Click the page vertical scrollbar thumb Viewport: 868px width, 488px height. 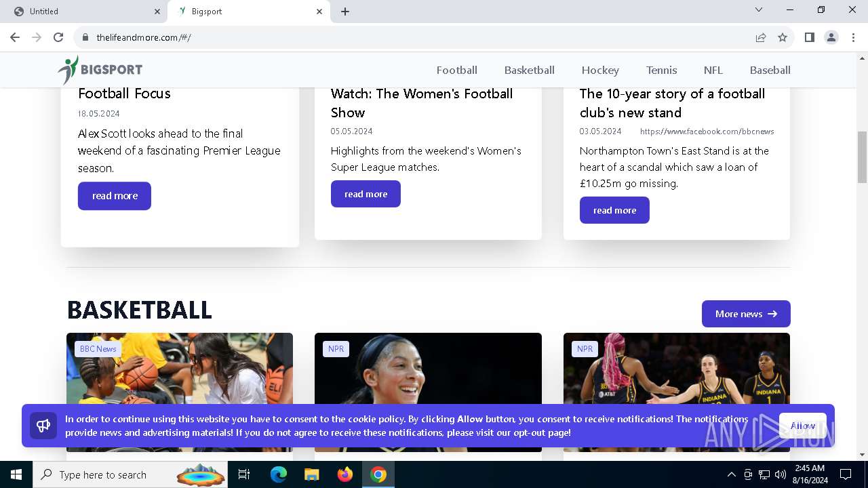point(862,157)
